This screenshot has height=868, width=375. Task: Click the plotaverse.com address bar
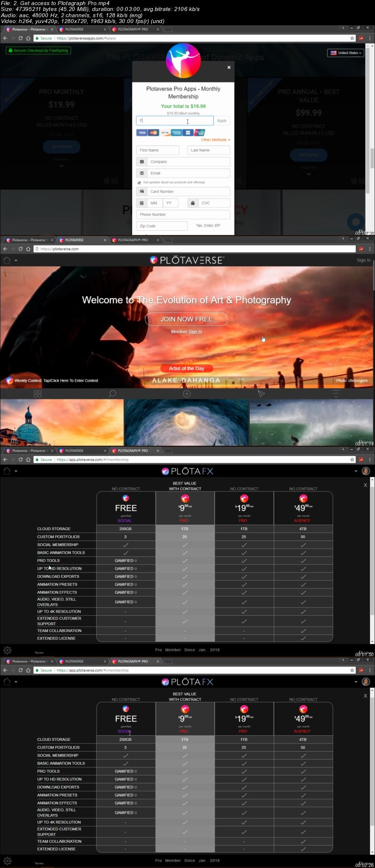click(194, 249)
